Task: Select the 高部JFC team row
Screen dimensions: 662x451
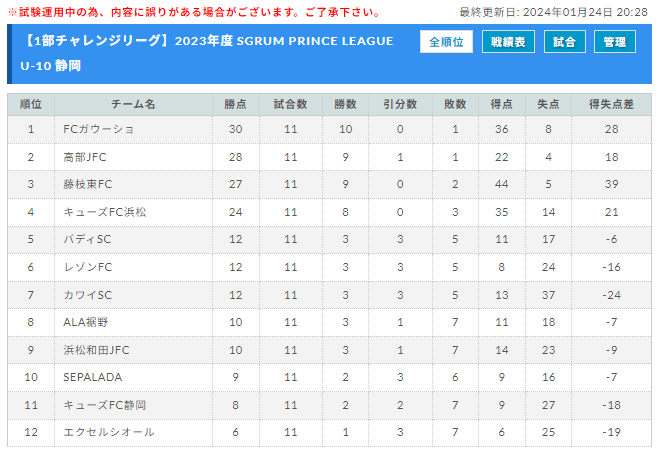Action: 329,157
